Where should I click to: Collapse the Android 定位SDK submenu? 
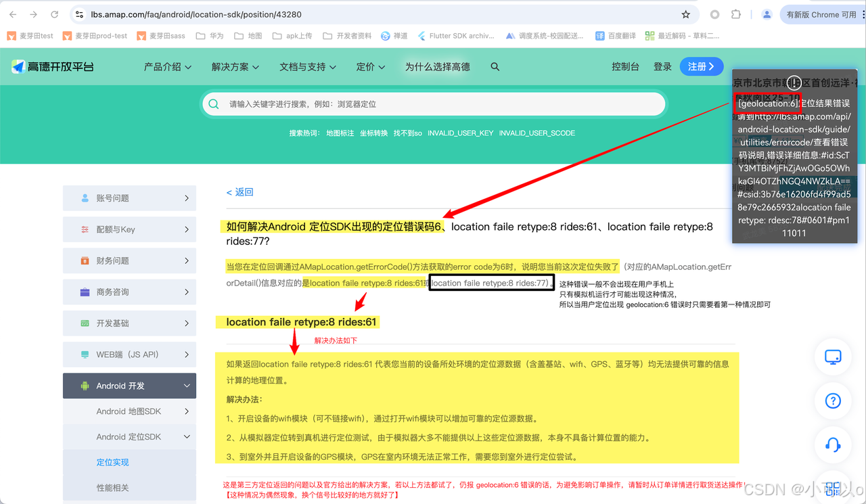point(129,437)
